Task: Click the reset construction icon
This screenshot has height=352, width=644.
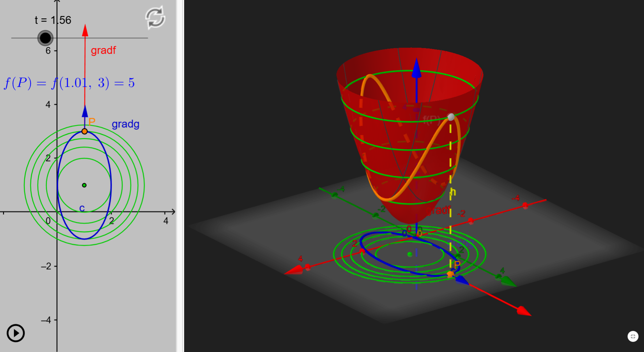Action: [x=155, y=18]
